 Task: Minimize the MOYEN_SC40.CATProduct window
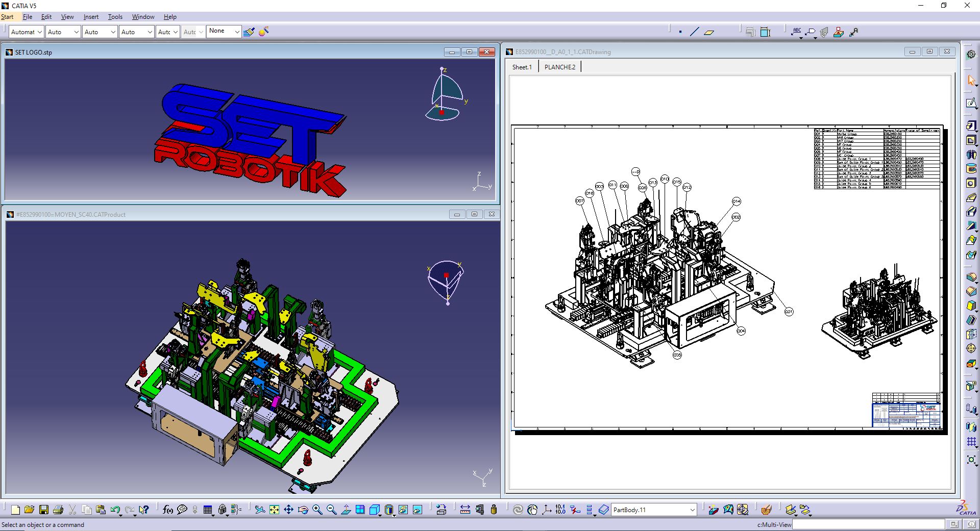pyautogui.click(x=457, y=214)
